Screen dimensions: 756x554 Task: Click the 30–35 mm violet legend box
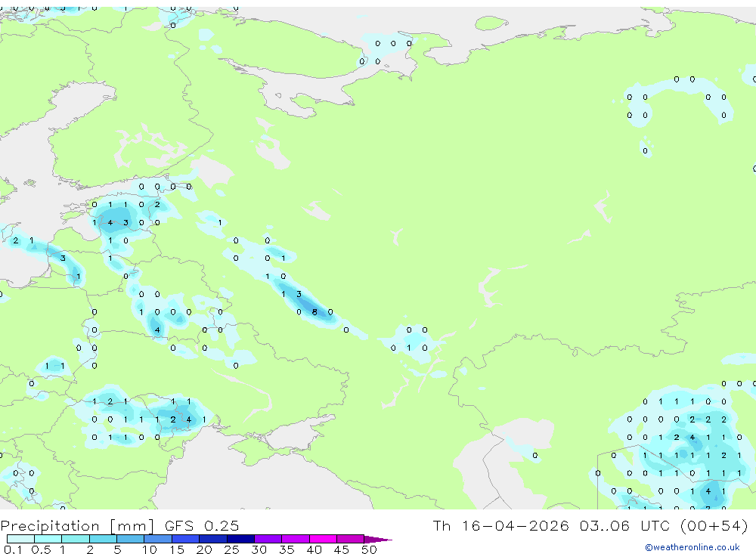click(268, 539)
